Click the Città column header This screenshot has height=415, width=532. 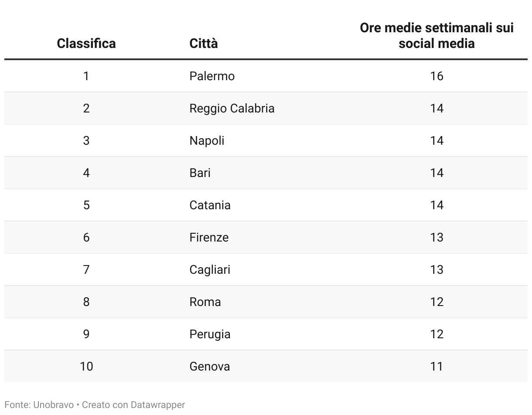(204, 44)
